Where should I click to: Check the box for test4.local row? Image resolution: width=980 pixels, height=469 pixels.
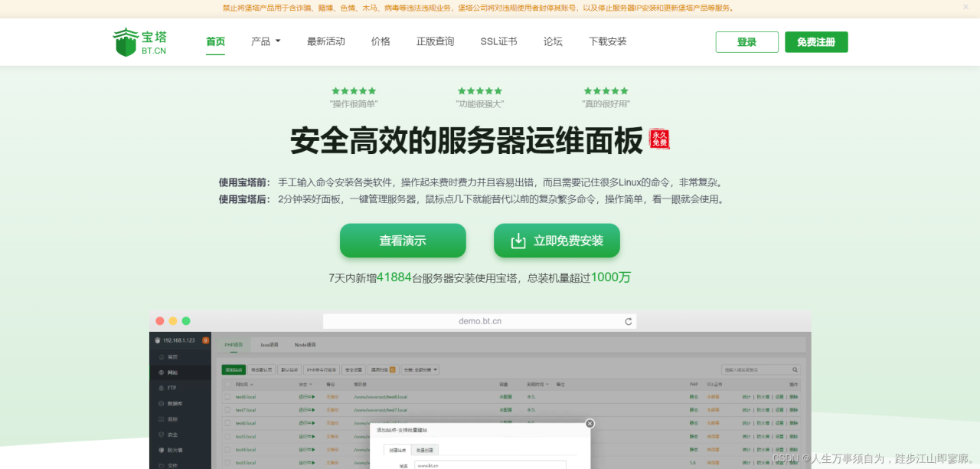click(x=227, y=449)
